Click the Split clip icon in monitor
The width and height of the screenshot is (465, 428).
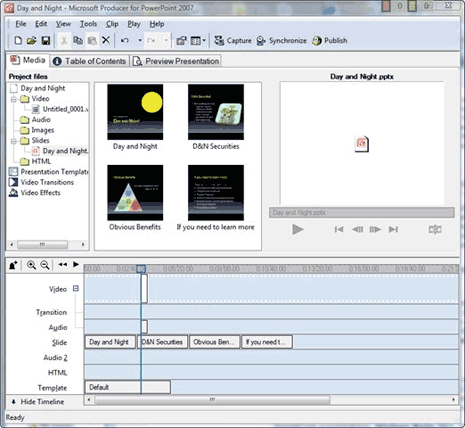pos(435,229)
